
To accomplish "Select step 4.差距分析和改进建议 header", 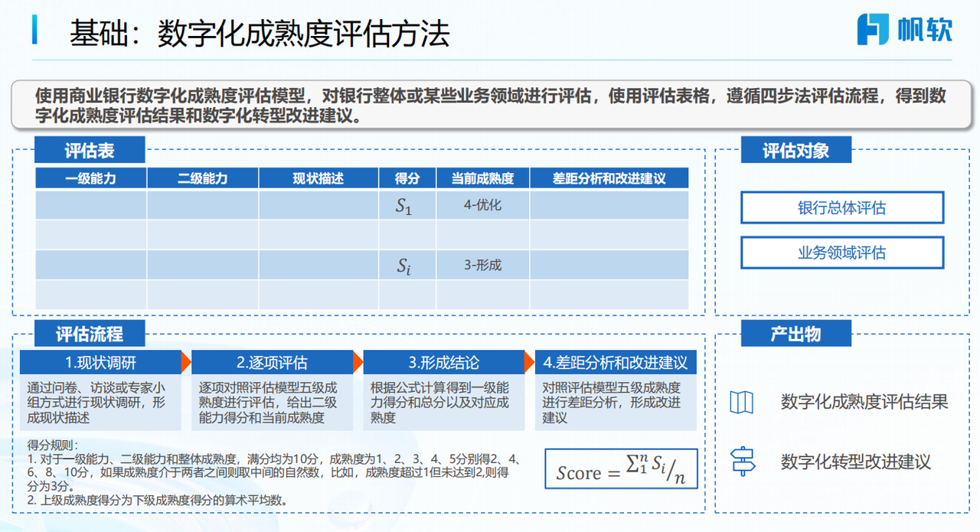I will tap(616, 362).
